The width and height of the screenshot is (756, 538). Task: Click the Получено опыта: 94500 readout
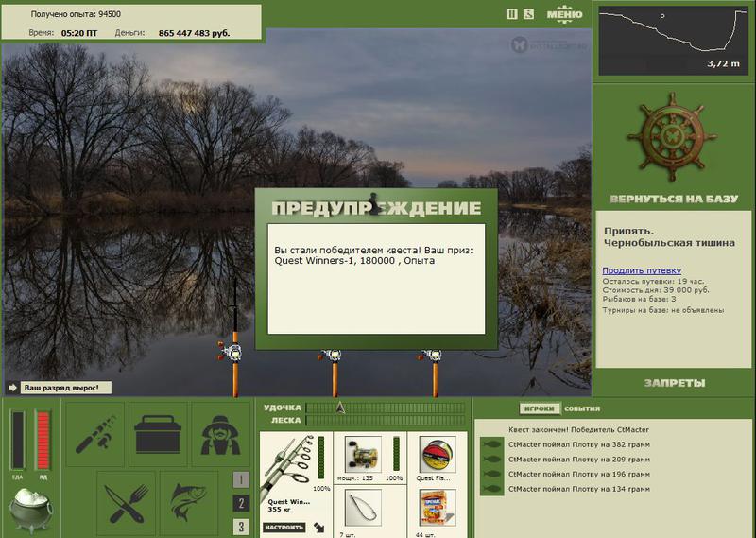pyautogui.click(x=76, y=14)
